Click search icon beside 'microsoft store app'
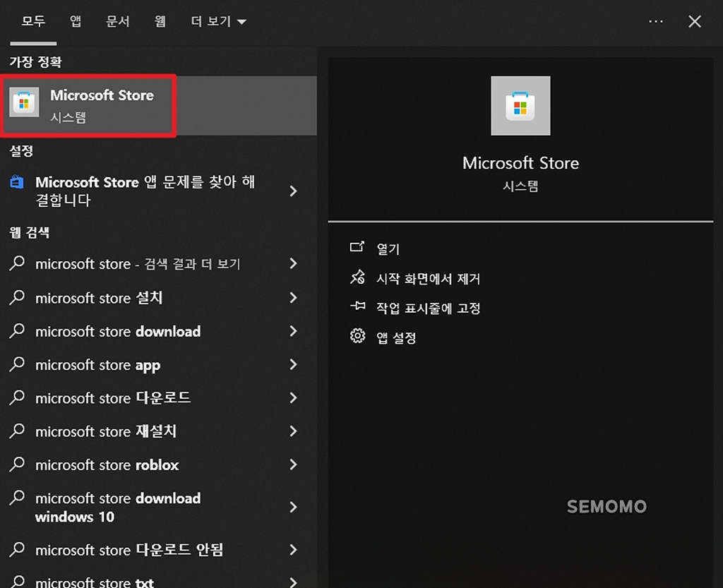 (17, 364)
